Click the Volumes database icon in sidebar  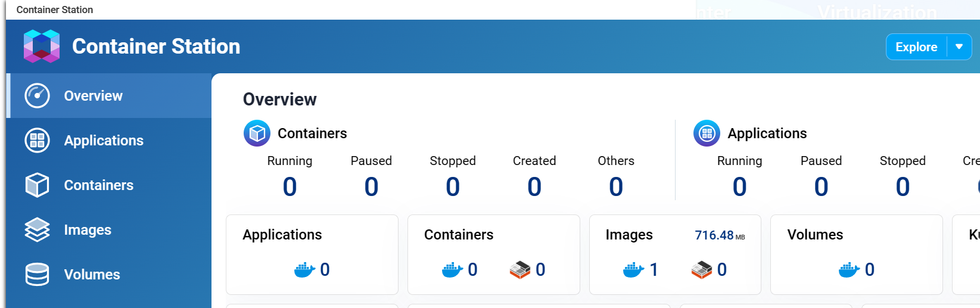point(37,275)
